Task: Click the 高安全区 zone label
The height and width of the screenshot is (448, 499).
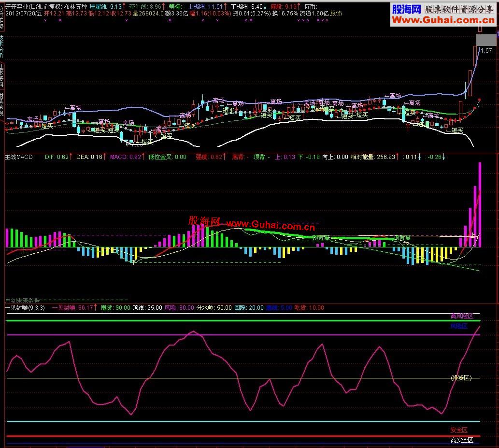Action: point(462,440)
